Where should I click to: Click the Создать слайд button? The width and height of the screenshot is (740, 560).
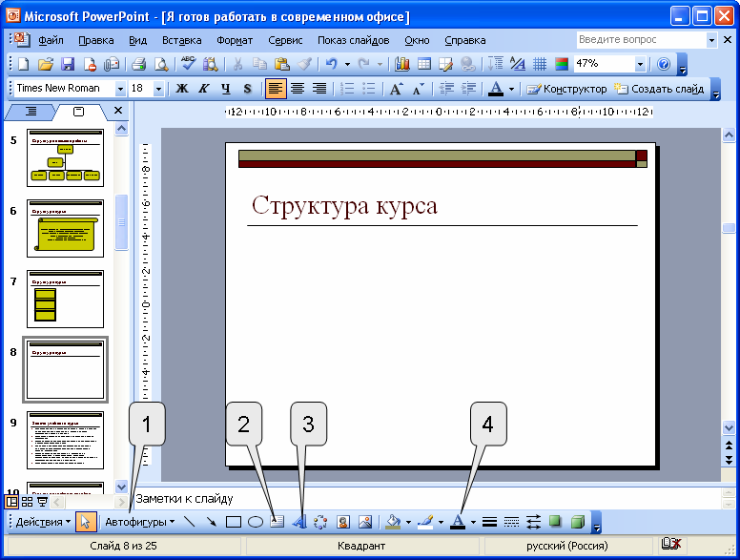(659, 89)
